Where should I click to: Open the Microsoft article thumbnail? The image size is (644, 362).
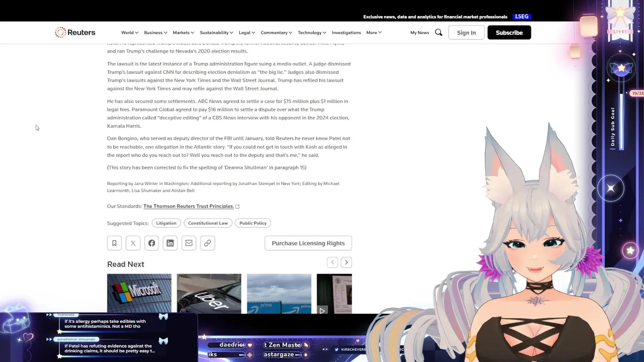click(139, 294)
